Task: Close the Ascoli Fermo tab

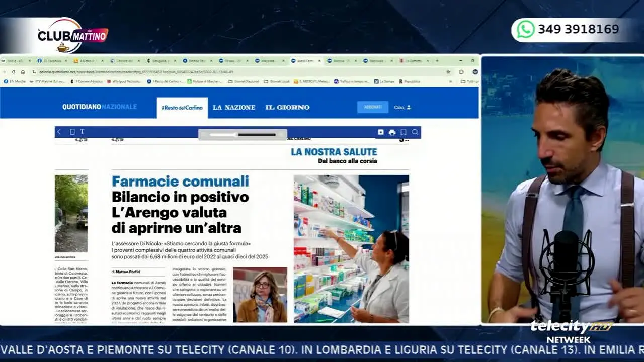Action: (x=320, y=61)
